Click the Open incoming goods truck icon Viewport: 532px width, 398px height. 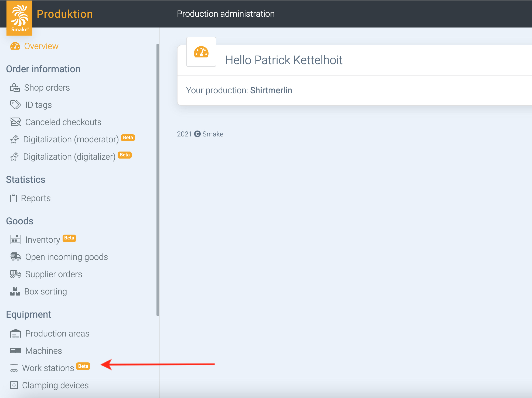pos(15,257)
